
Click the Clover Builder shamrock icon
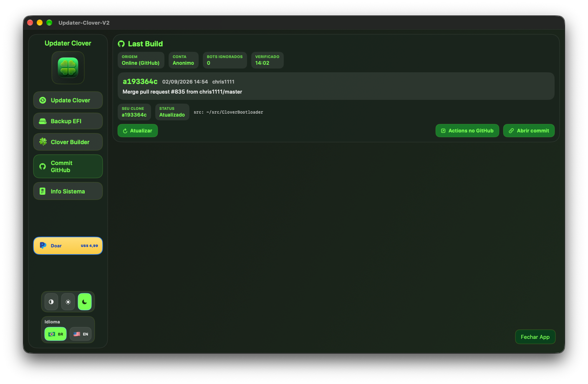point(43,142)
